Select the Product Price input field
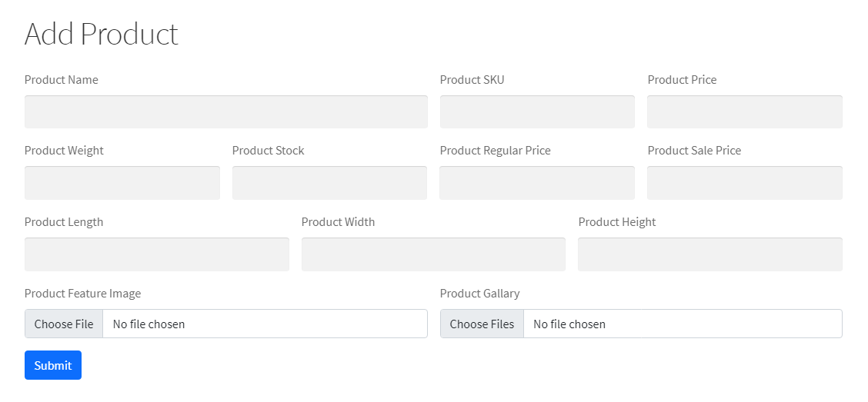 click(744, 112)
